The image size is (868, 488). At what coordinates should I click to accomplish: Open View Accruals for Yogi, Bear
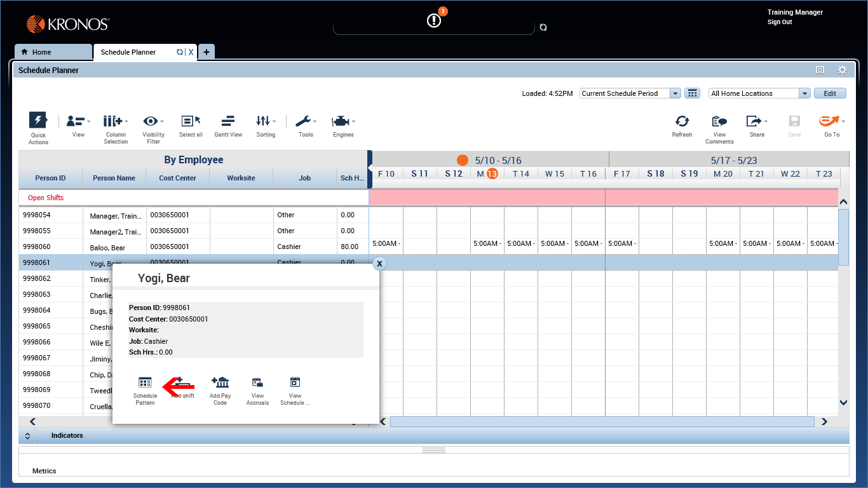257,389
